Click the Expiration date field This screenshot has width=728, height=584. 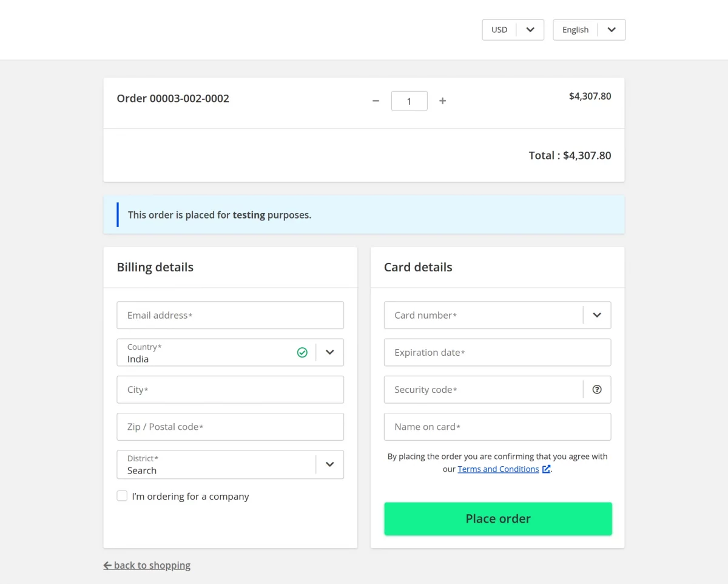click(497, 352)
